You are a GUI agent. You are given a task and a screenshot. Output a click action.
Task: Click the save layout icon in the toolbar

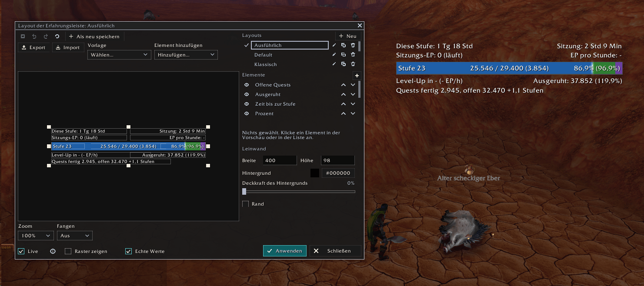coord(23,37)
